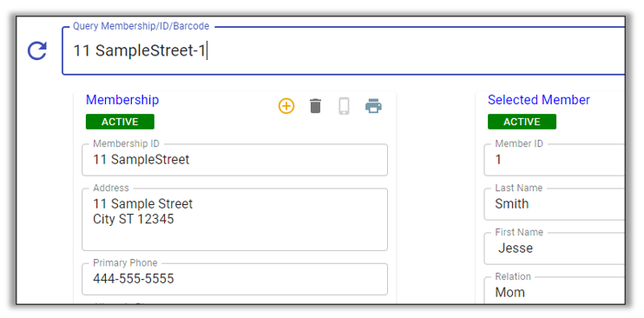This screenshot has height=318, width=644.
Task: Click the refresh icon beside the query box
Action: [x=37, y=51]
